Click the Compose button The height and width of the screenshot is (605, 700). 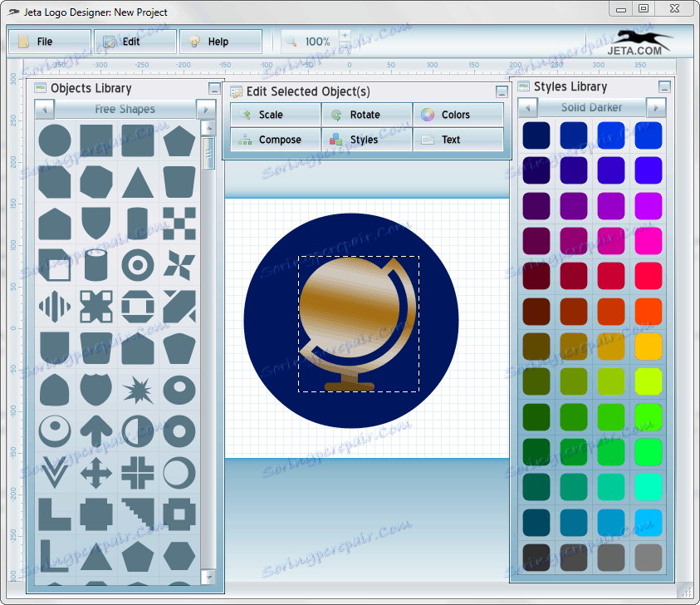point(276,140)
